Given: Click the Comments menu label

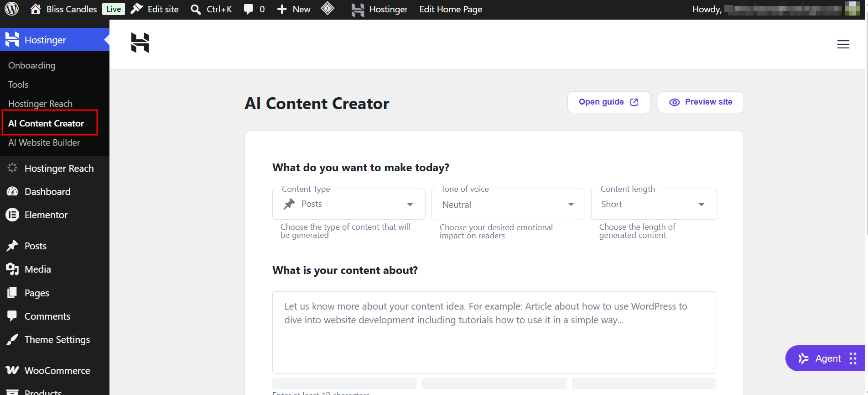Looking at the screenshot, I should coord(47,316).
